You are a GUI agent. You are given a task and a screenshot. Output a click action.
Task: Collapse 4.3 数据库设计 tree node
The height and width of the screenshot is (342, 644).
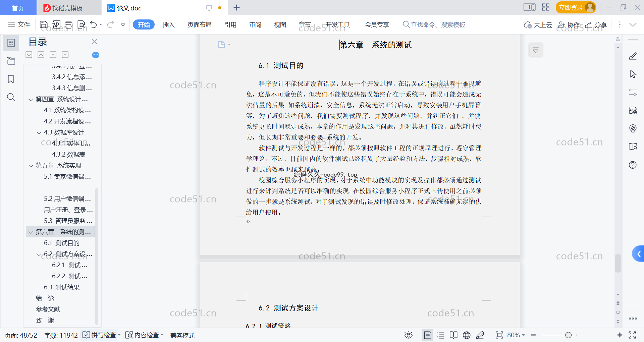(39, 133)
